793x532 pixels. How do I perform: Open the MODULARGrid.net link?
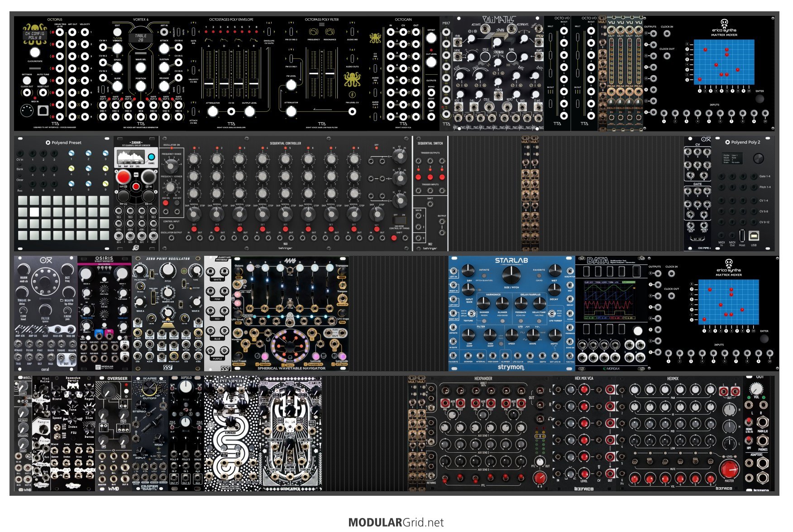[x=396, y=522]
